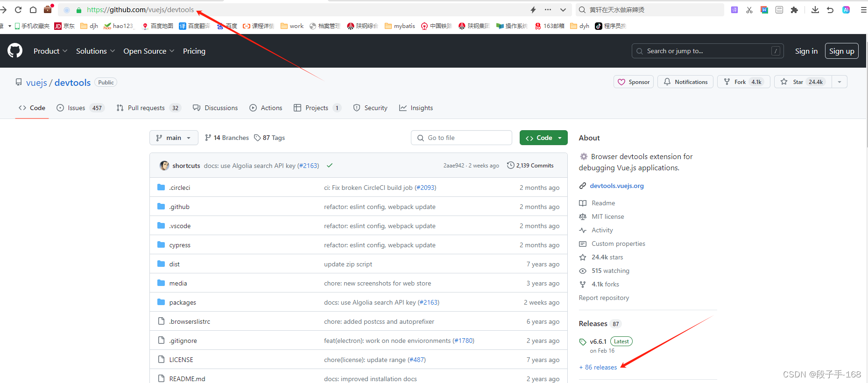Open the mybatis bookmark folder

point(400,26)
